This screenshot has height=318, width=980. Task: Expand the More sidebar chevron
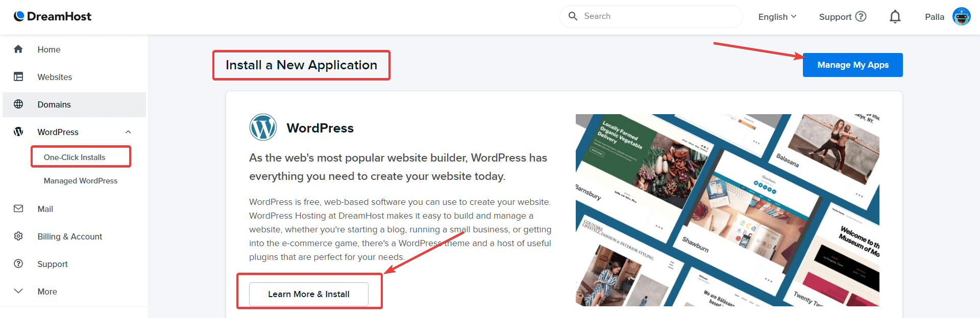click(x=18, y=291)
